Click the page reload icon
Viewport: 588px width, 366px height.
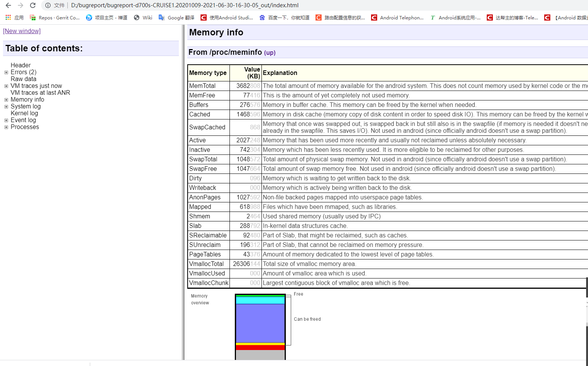coord(32,5)
